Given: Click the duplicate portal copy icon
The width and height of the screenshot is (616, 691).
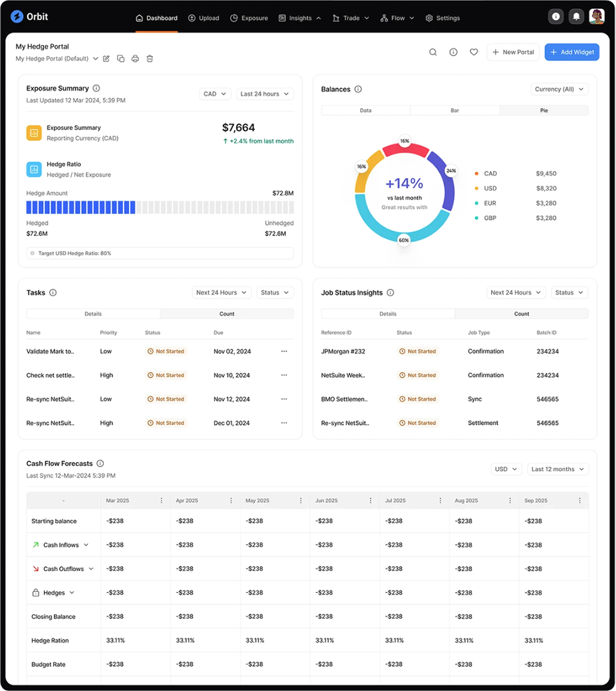Looking at the screenshot, I should tap(121, 59).
